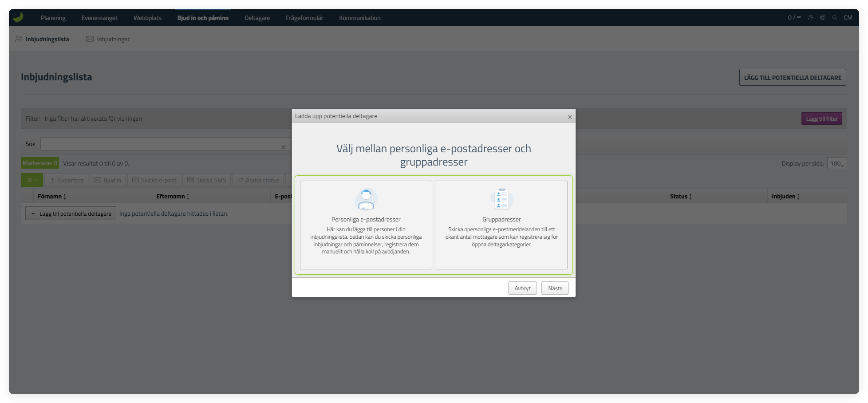Sort by Status using its sort arrows
Screen dimensions: 868x403
point(690,197)
